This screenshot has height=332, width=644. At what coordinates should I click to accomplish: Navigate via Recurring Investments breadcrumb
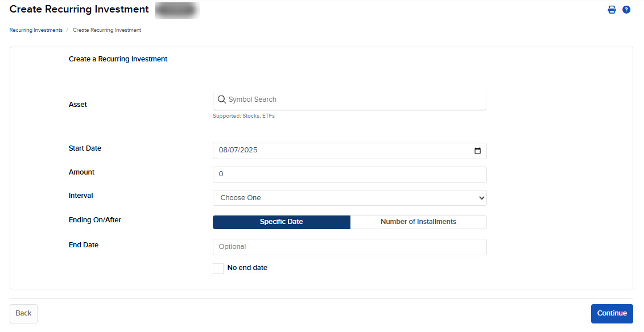35,30
